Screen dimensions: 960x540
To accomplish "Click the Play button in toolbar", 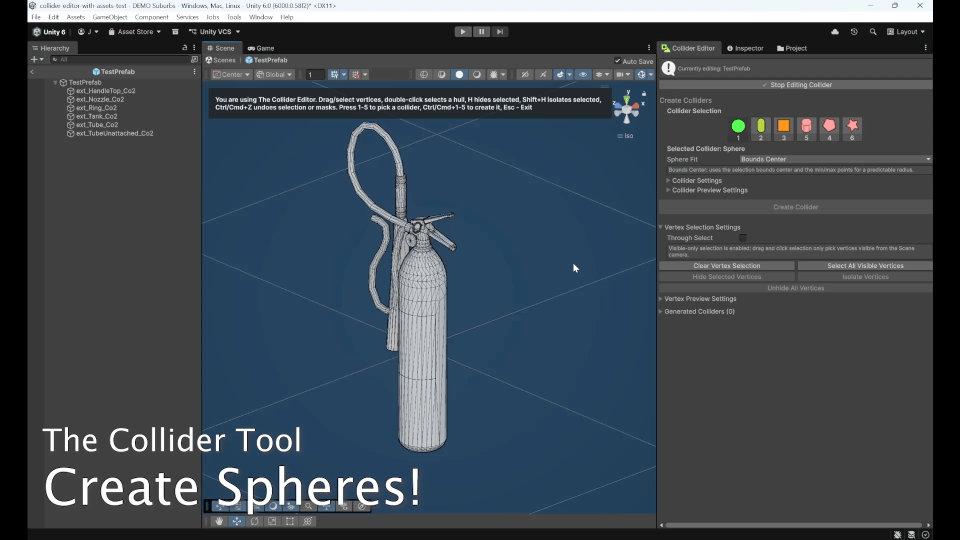I will click(x=463, y=32).
